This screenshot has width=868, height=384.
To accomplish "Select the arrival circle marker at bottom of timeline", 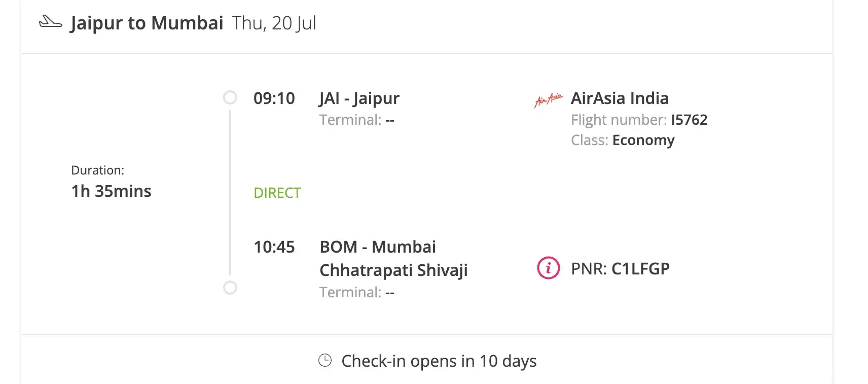I will pos(230,288).
